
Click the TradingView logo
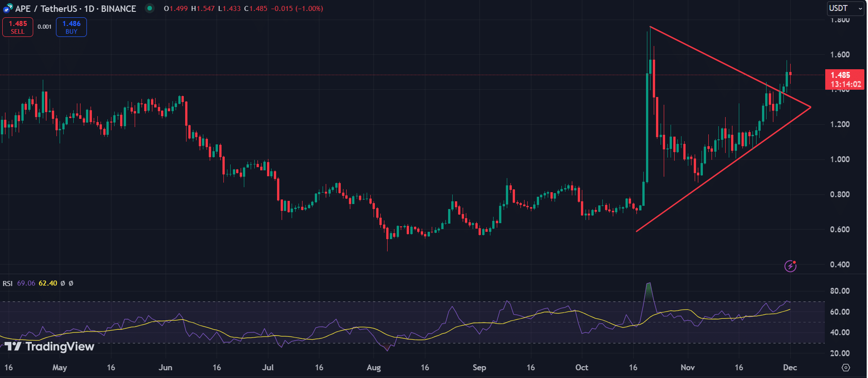click(49, 347)
